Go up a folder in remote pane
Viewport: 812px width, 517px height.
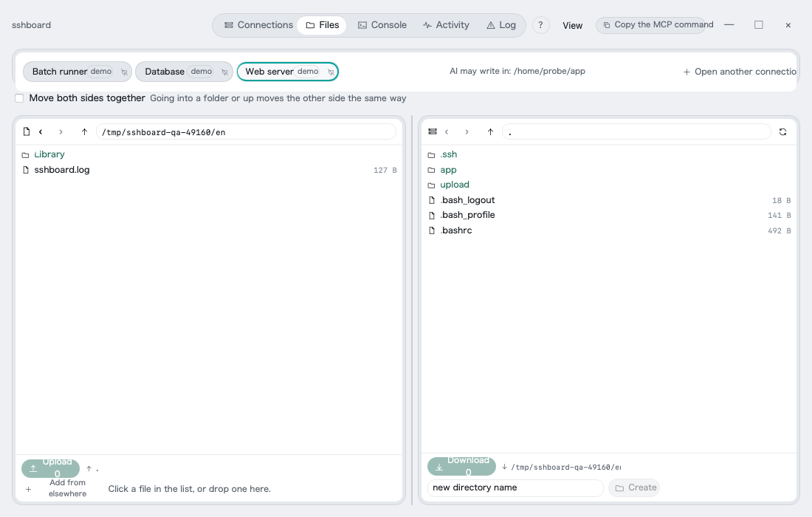tap(490, 131)
